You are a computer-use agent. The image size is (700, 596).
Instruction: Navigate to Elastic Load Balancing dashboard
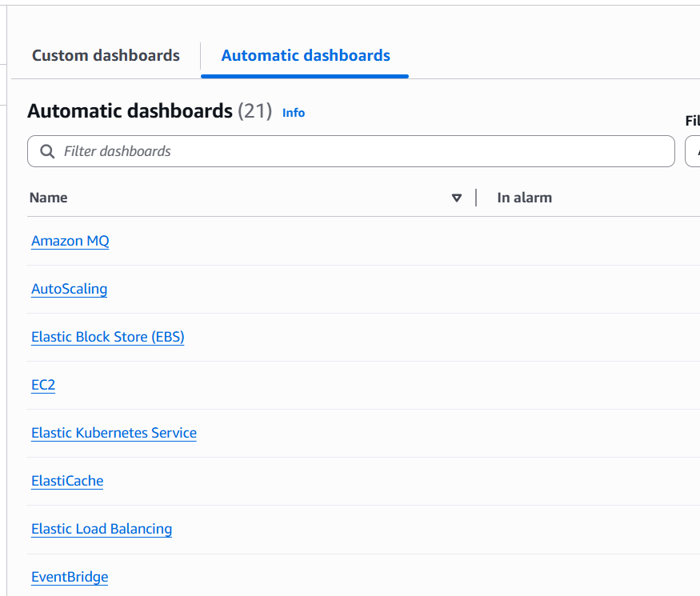(102, 529)
